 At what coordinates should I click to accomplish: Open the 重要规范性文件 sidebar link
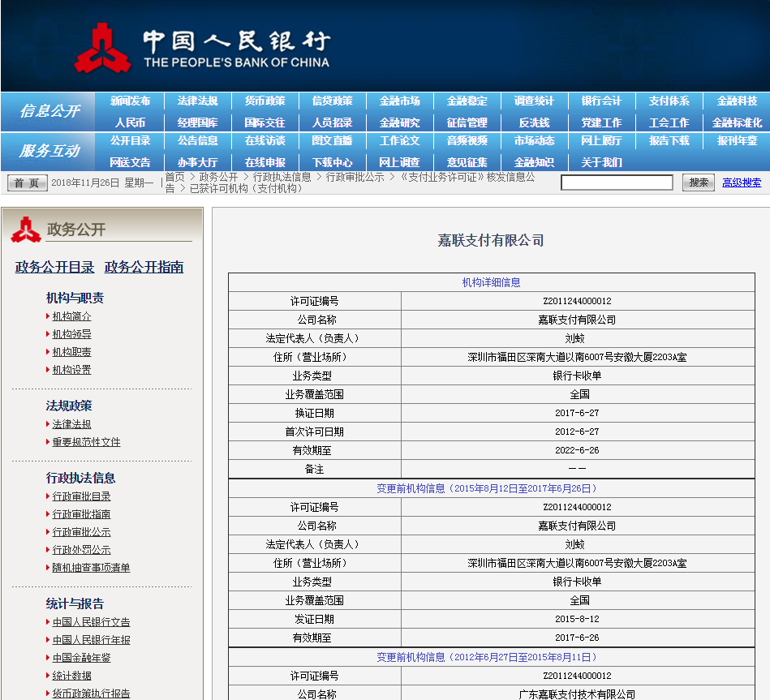(x=87, y=442)
